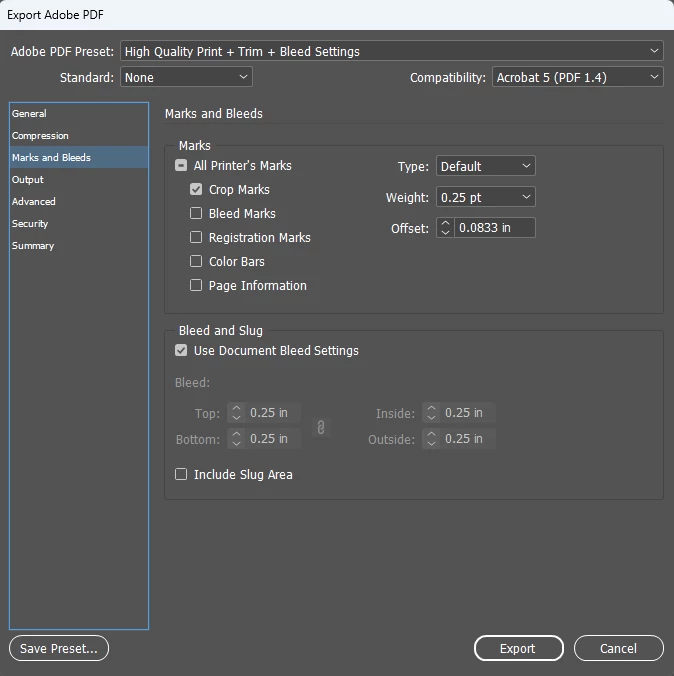Select the Compression category
Image resolution: width=674 pixels, height=676 pixels.
(79, 135)
